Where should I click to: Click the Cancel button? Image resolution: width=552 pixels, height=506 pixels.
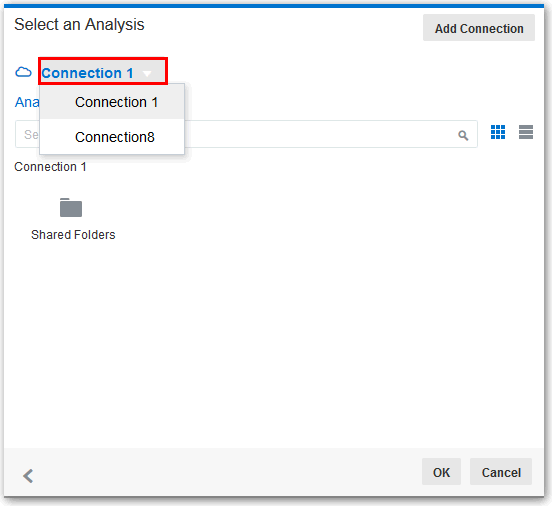[501, 472]
